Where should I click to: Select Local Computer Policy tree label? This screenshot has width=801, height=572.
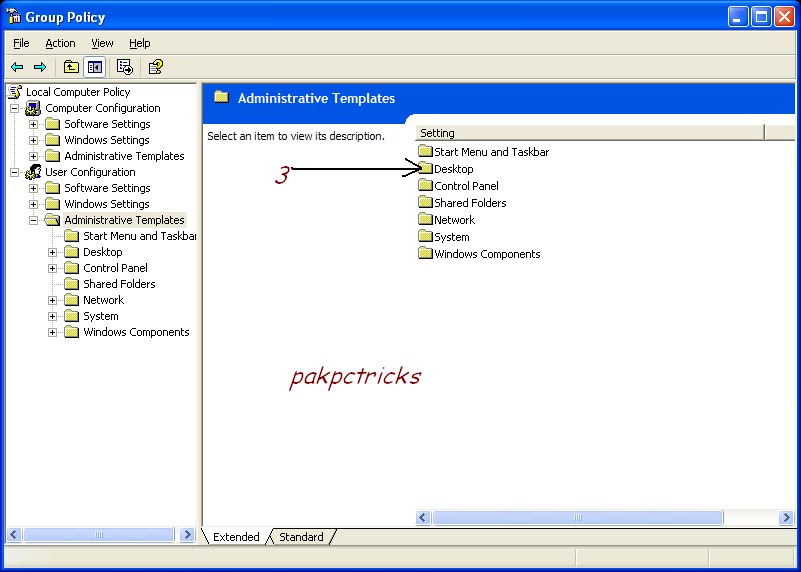(78, 92)
